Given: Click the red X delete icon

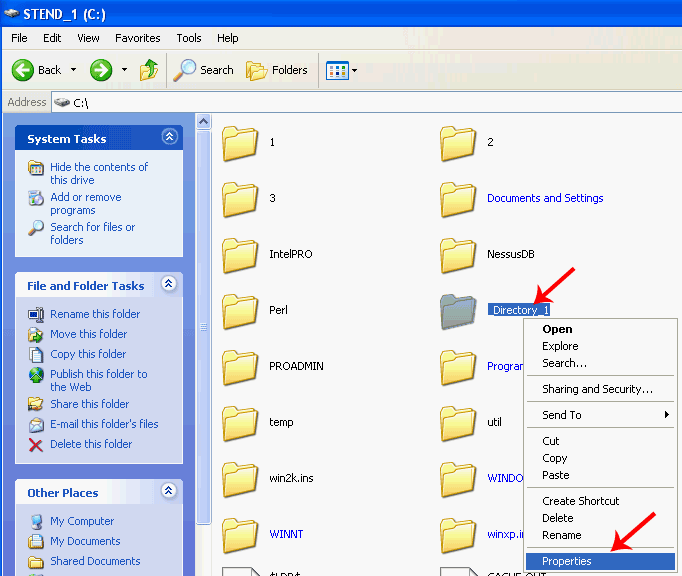Looking at the screenshot, I should point(36,445).
